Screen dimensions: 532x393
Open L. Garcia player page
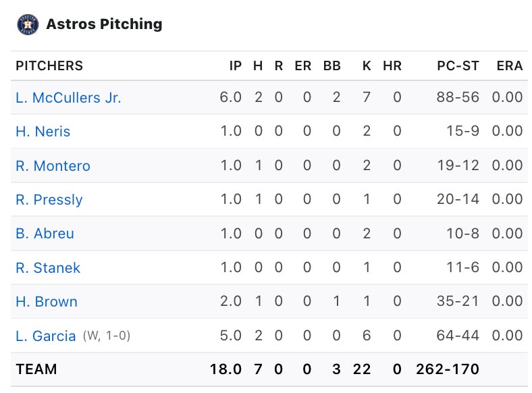pos(45,336)
